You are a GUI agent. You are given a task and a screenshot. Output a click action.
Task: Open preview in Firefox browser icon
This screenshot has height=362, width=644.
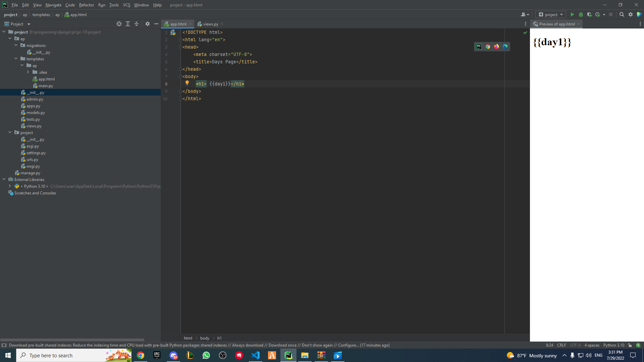(x=496, y=47)
